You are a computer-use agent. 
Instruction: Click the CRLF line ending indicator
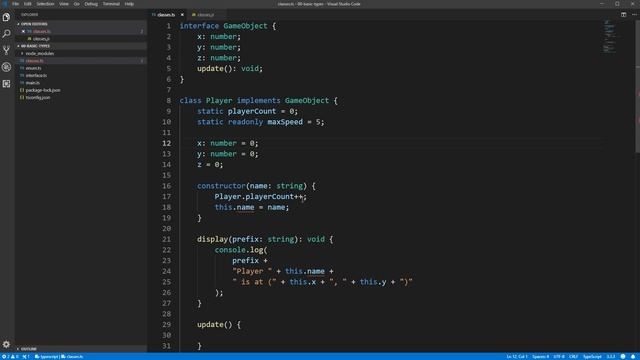pos(573,356)
